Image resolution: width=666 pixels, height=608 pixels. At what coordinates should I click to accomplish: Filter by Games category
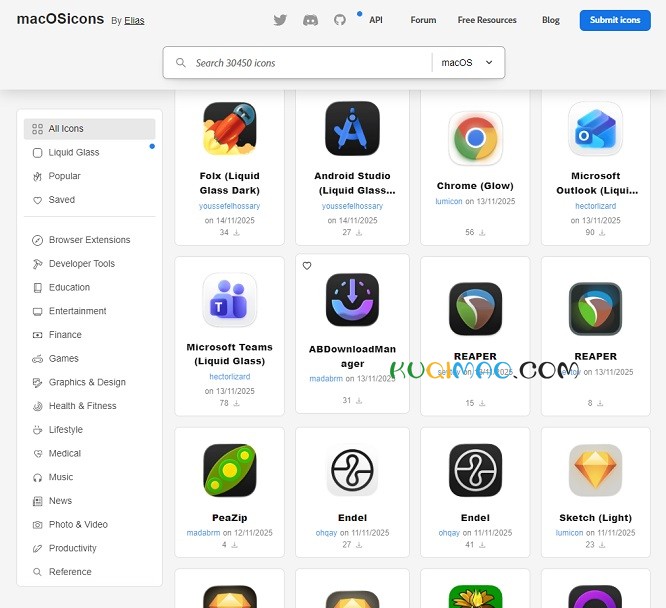90,359
